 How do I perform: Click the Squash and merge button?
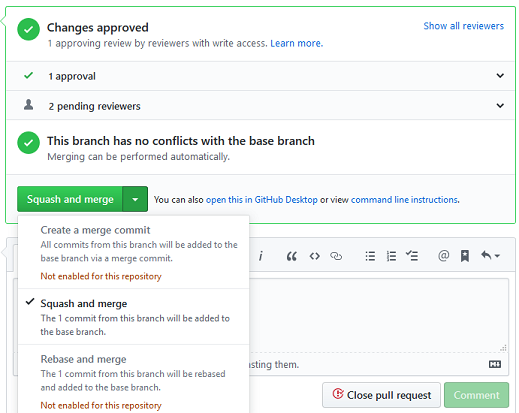(70, 199)
